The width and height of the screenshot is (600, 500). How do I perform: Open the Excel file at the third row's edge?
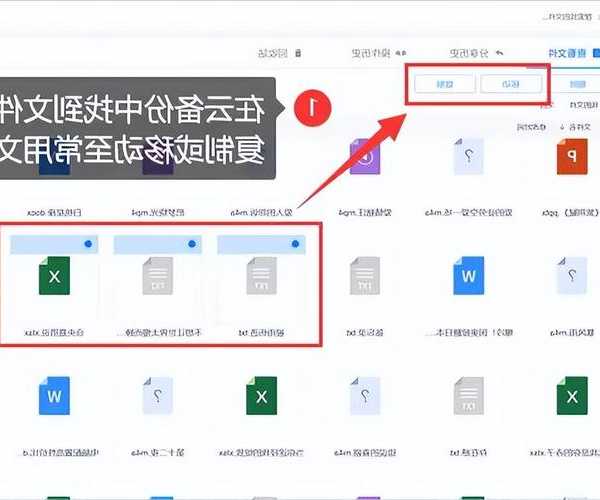click(572, 396)
